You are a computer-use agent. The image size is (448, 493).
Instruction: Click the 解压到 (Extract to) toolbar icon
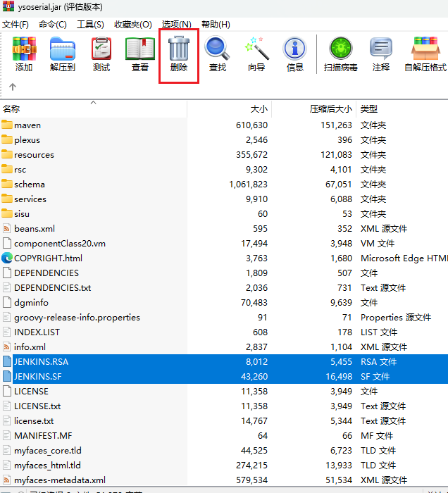(63, 49)
